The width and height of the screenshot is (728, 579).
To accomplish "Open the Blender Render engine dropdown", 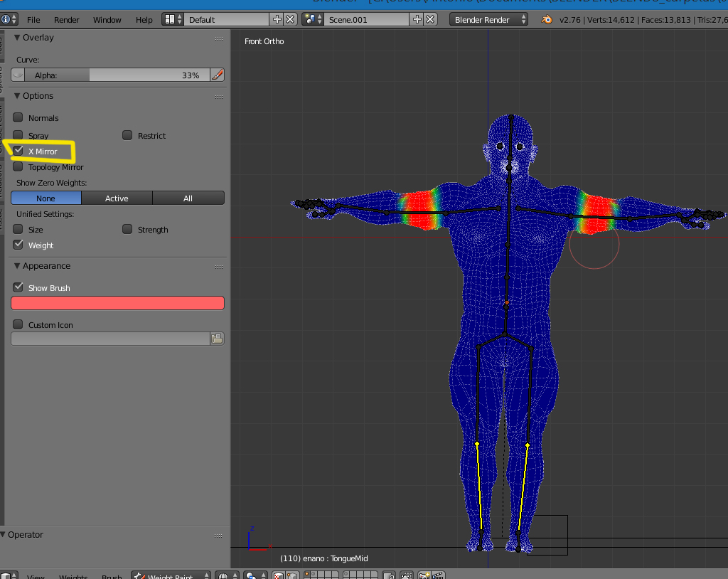I will (488, 20).
